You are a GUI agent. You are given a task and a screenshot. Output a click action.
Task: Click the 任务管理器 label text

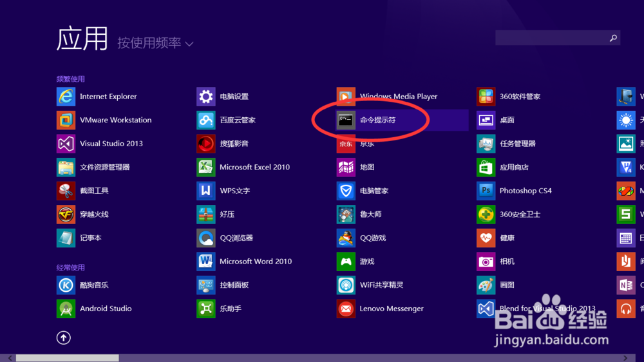tap(518, 144)
